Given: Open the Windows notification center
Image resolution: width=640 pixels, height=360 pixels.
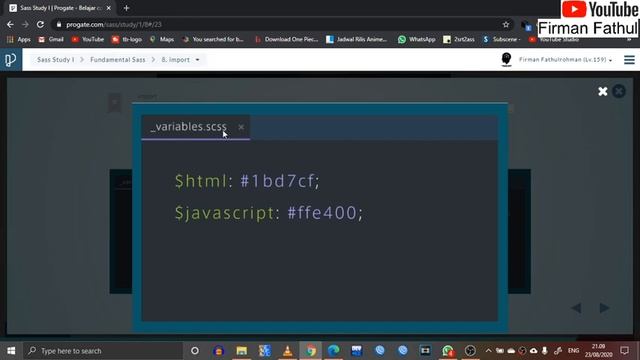Looking at the screenshot, I should [x=624, y=351].
